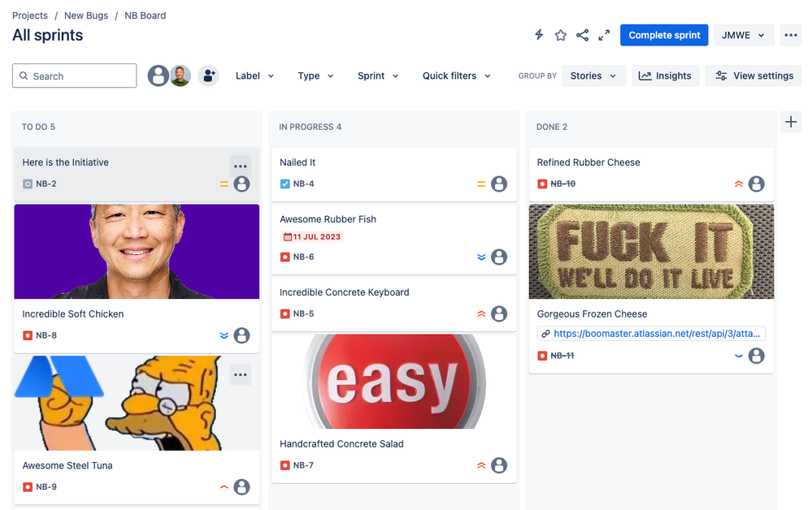Click into the board Search field

(75, 76)
